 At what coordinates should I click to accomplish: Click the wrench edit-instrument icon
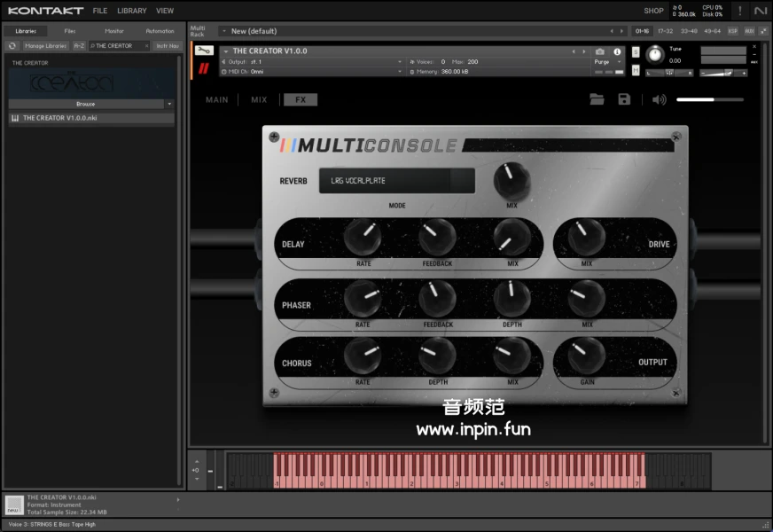204,51
